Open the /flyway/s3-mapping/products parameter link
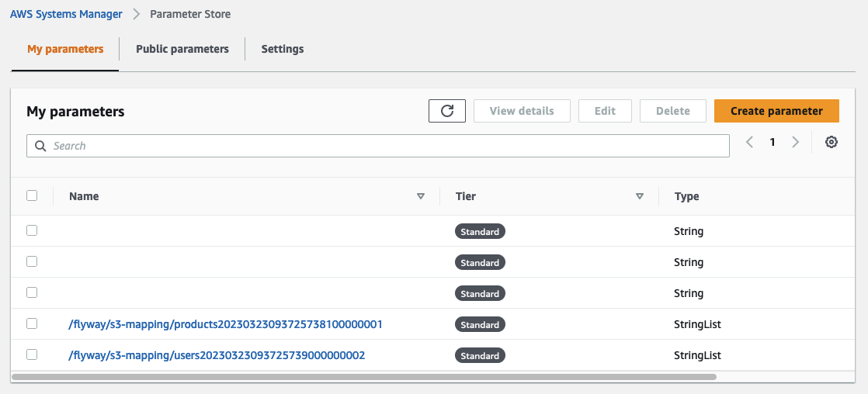868x394 pixels. (x=225, y=324)
